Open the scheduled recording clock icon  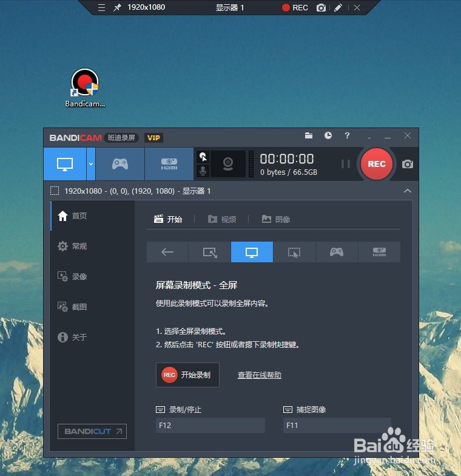pyautogui.click(x=328, y=135)
